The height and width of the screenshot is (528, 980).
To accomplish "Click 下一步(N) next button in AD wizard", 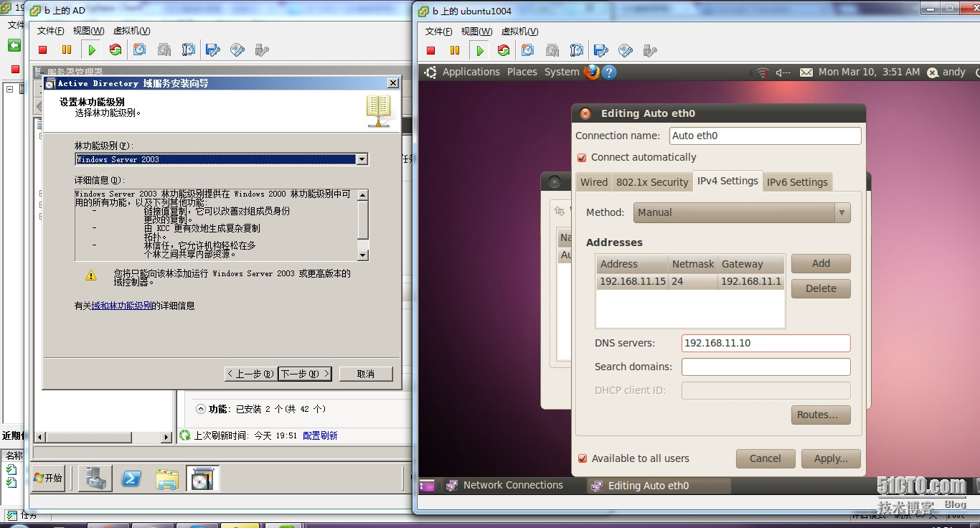I will 305,374.
